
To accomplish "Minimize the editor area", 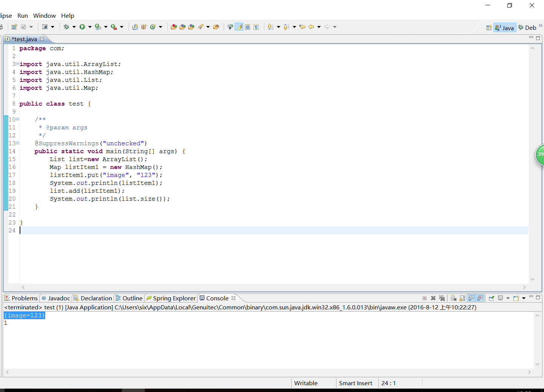I will point(531,37).
